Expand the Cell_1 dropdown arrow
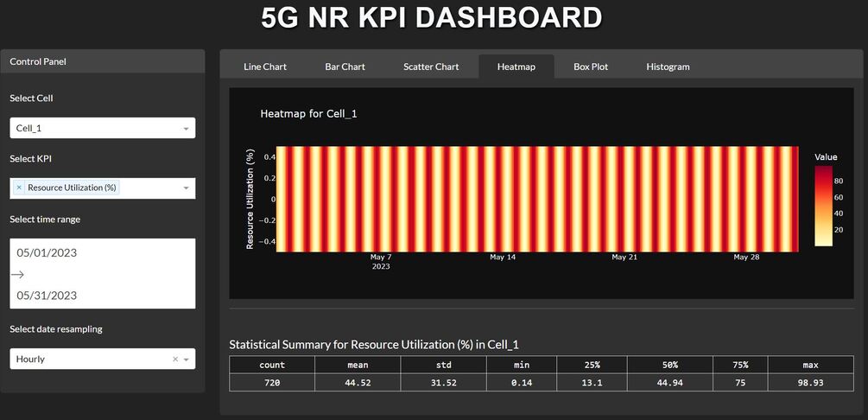Image resolution: width=868 pixels, height=420 pixels. [186, 129]
